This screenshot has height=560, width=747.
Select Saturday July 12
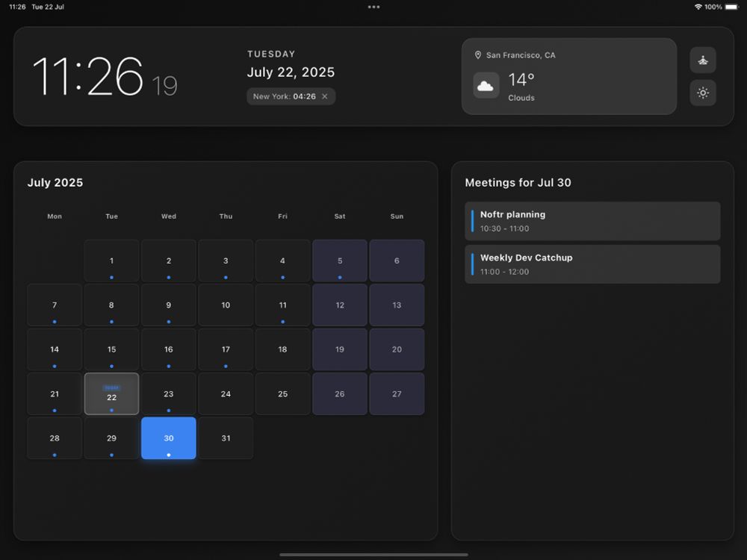point(340,305)
